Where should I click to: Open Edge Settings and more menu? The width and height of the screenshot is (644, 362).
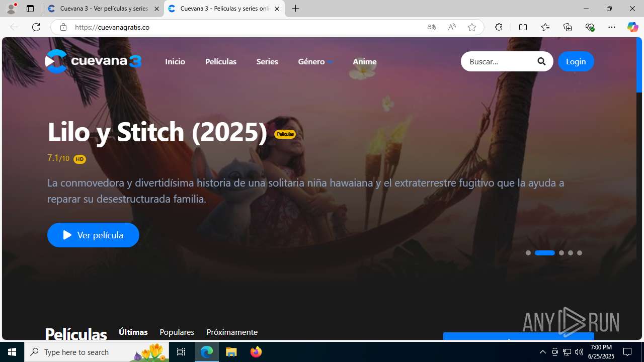point(612,27)
